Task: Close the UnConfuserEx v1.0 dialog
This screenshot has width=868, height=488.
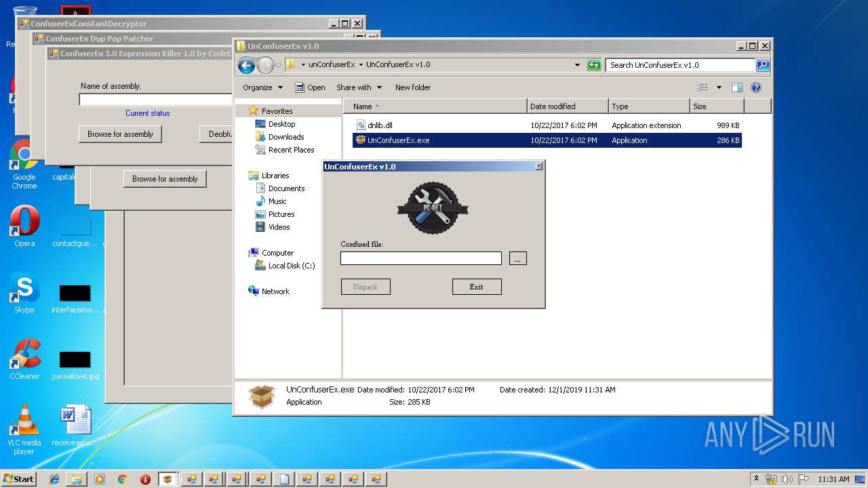Action: pyautogui.click(x=539, y=166)
